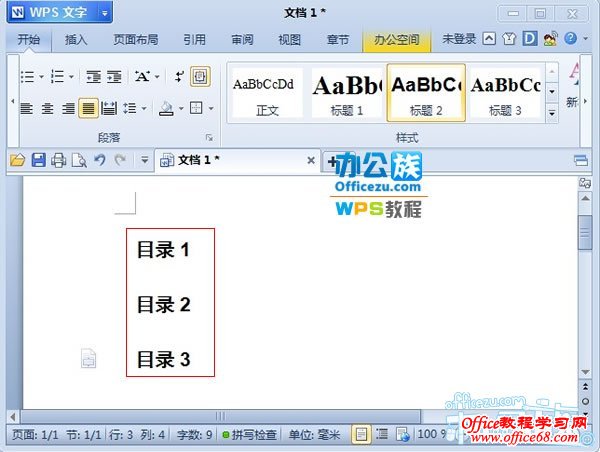Apply the 标题 1 style
This screenshot has height=452, width=600.
pyautogui.click(x=347, y=93)
